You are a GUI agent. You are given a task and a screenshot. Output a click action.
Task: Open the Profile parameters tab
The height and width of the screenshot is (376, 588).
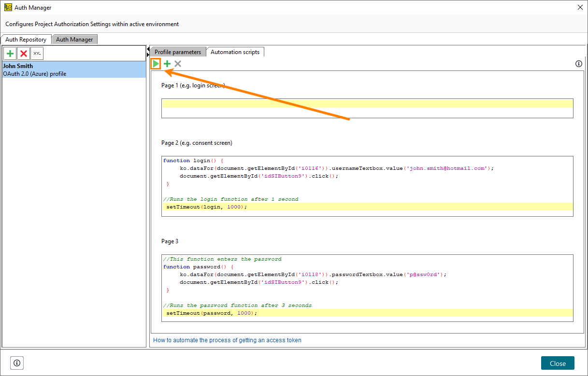(177, 52)
